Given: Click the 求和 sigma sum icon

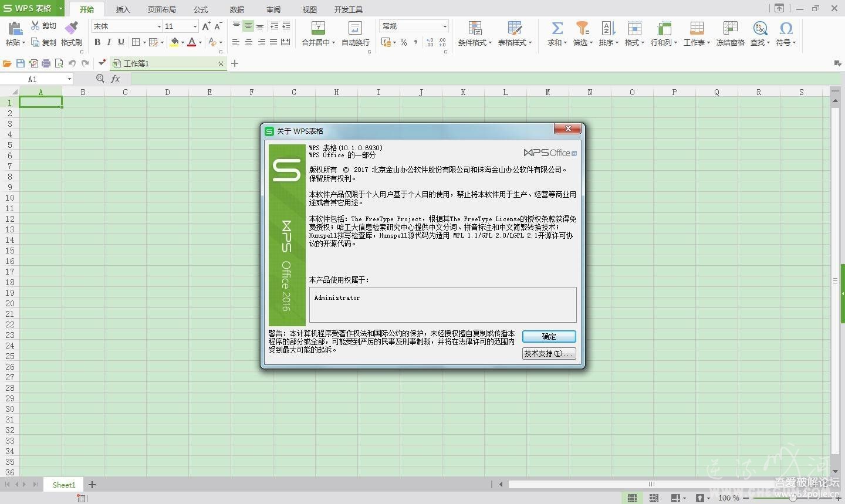Looking at the screenshot, I should (x=557, y=28).
